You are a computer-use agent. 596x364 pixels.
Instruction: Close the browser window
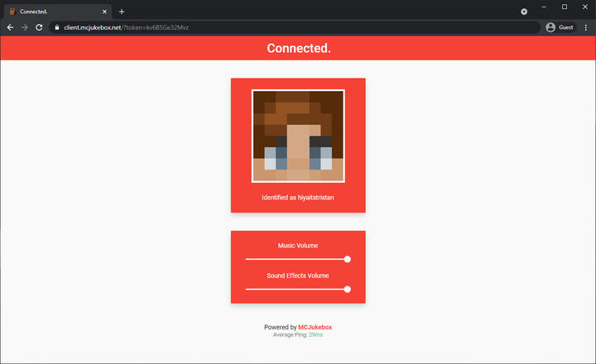coord(585,7)
